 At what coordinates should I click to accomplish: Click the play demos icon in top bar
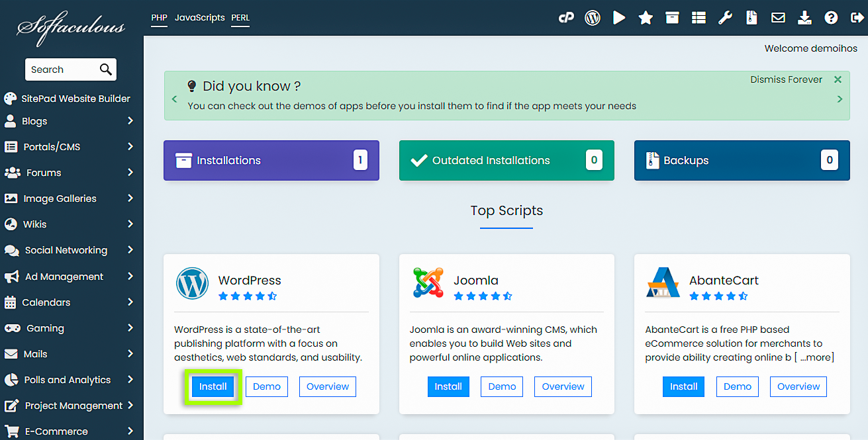click(x=619, y=18)
